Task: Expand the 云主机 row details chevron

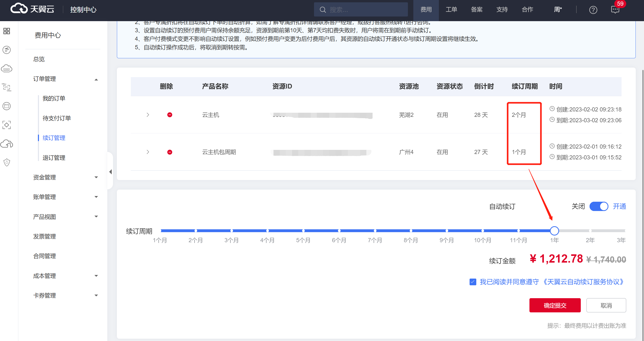Action: [x=148, y=115]
